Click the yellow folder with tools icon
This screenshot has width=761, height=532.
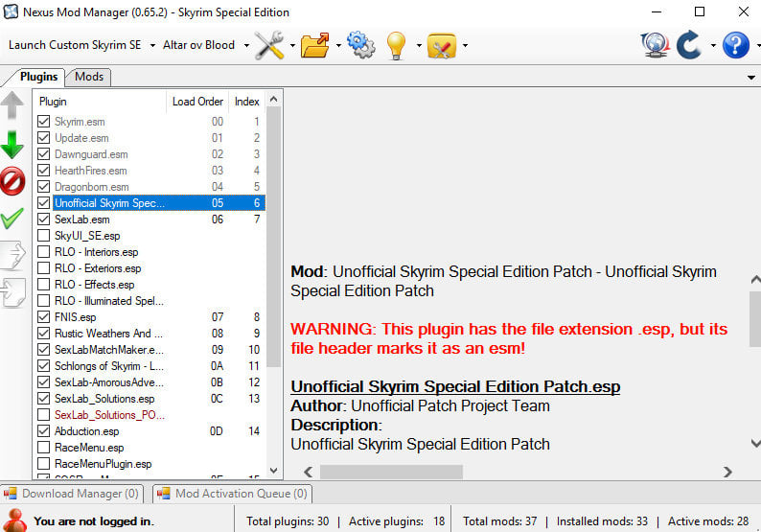(442, 46)
